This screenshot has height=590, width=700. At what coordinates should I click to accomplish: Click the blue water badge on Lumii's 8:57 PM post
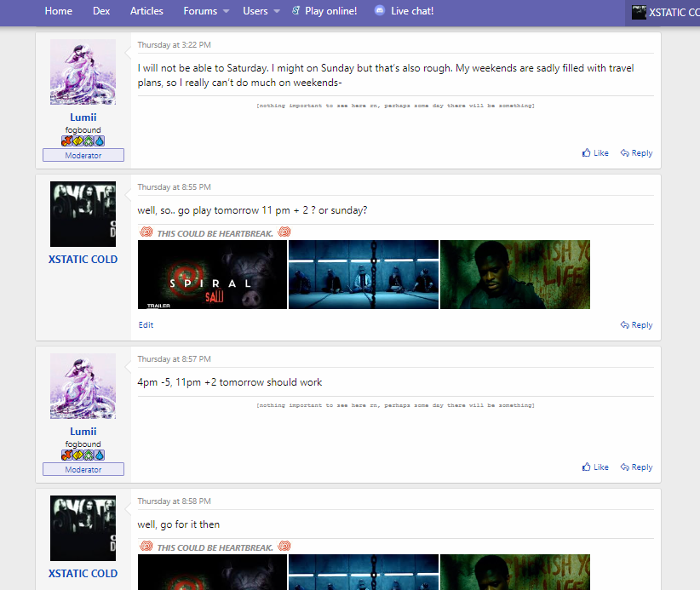tap(100, 455)
